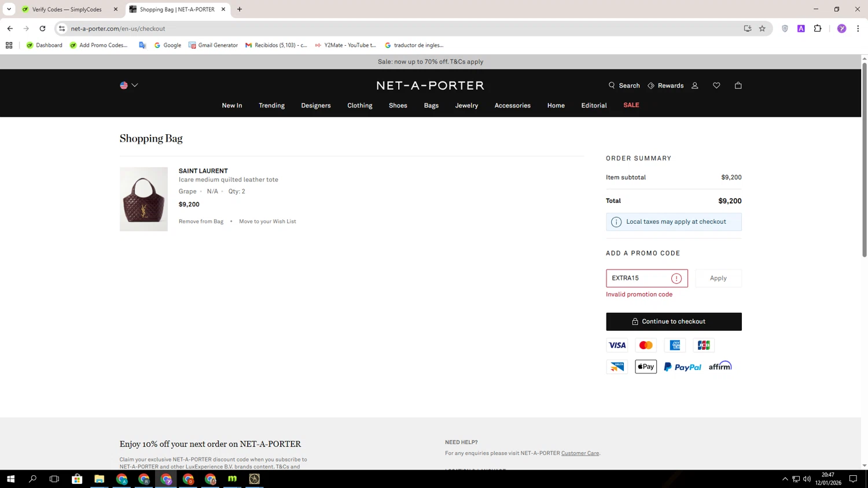Click the address bar URL
This screenshot has width=868, height=488.
118,28
